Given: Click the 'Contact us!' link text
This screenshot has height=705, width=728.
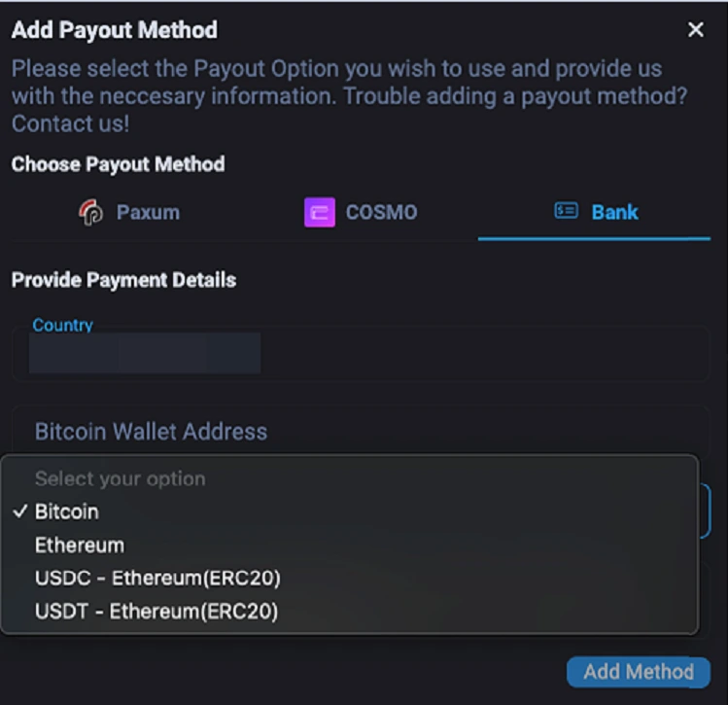Looking at the screenshot, I should pos(70,124).
